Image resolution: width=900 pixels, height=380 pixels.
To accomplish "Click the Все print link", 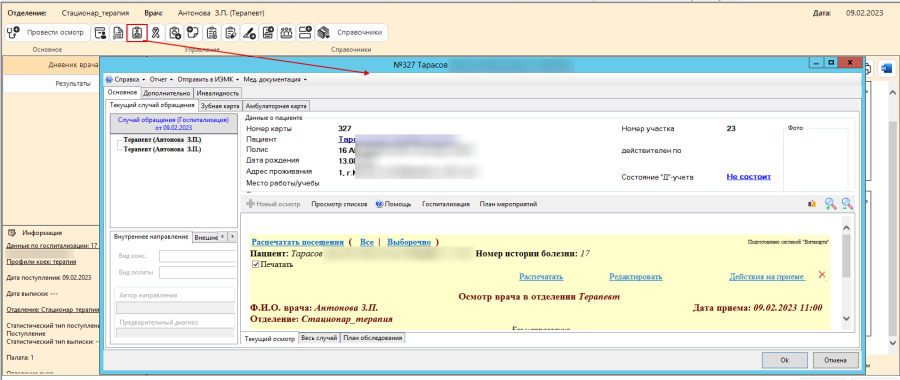I will tap(366, 242).
